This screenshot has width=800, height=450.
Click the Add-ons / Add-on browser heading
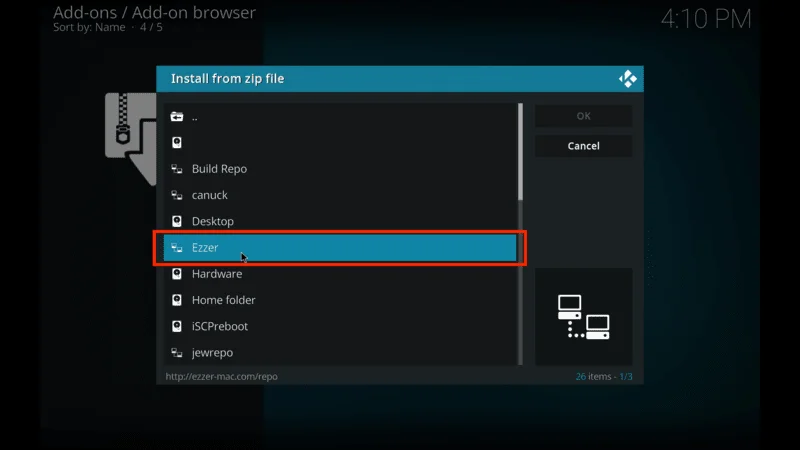[x=154, y=13]
